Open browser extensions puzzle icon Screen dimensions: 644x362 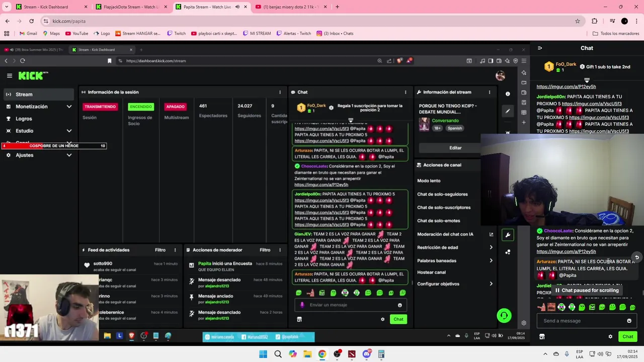595,21
